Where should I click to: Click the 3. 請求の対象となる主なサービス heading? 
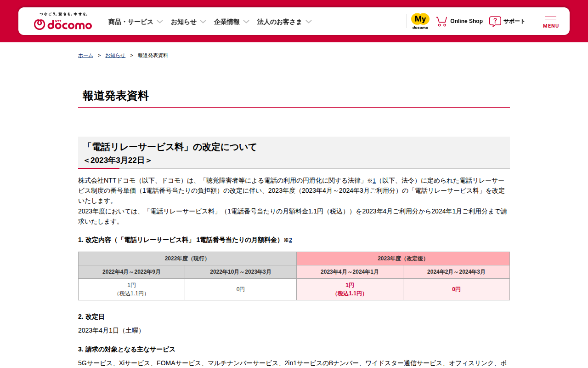click(x=127, y=350)
